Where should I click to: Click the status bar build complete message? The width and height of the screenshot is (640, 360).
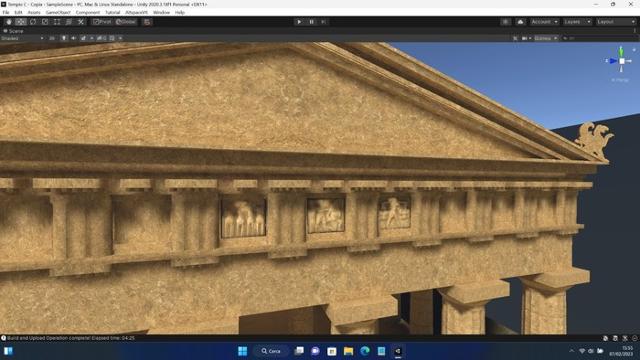(x=71, y=338)
